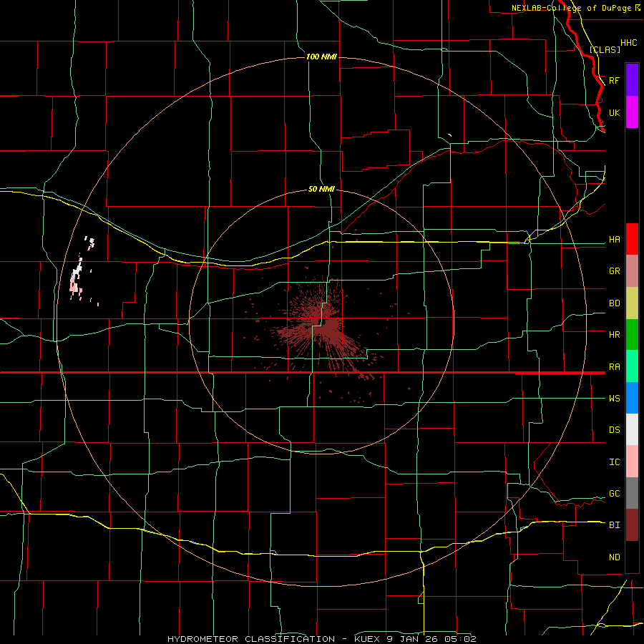Click the dark red BI color swatch

pyautogui.click(x=632, y=525)
